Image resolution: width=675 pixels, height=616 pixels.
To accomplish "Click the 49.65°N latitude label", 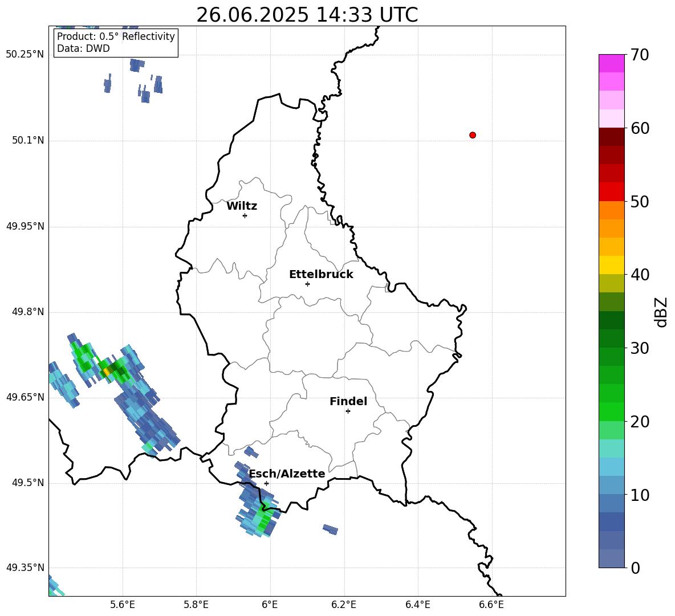I will pos(25,397).
